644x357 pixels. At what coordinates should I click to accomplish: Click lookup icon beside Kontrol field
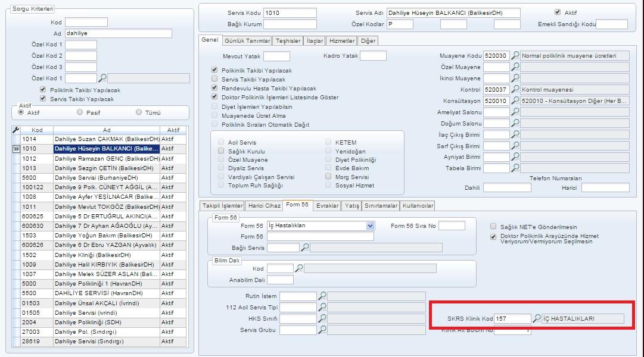[x=515, y=90]
